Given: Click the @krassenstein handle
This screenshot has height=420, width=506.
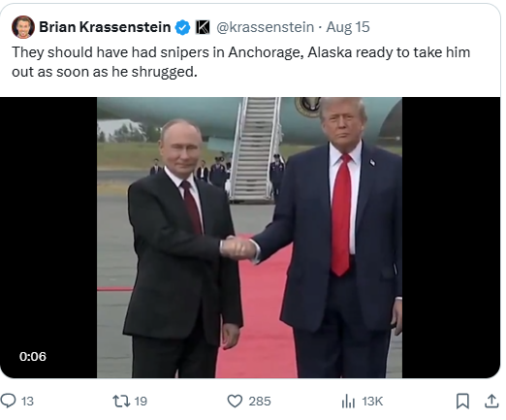Looking at the screenshot, I should click(265, 27).
